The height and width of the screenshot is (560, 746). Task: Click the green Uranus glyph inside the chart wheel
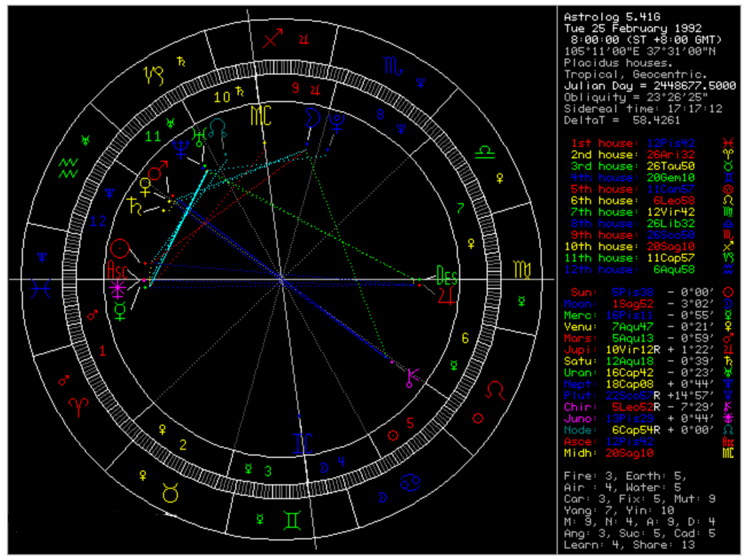[199, 136]
